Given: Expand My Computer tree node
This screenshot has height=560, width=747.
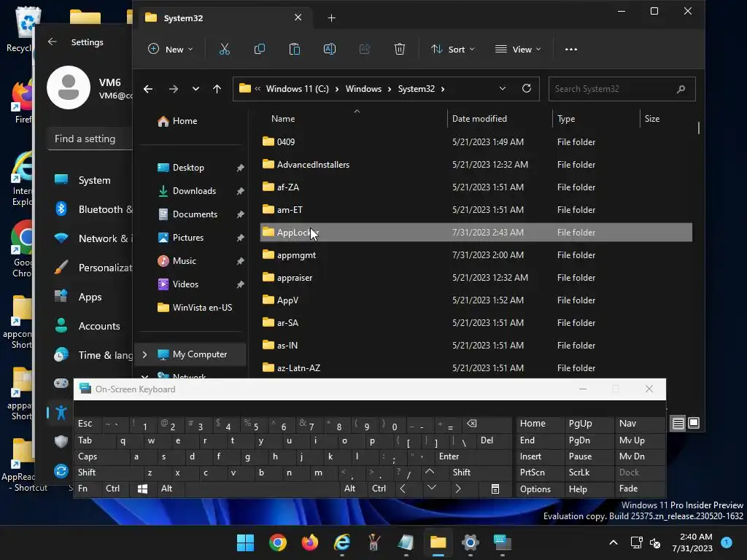Looking at the screenshot, I should tap(145, 354).
